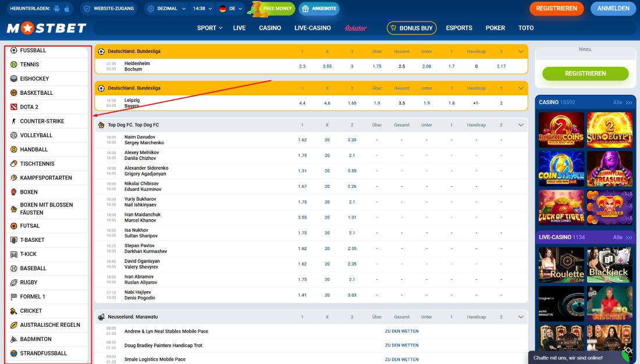This screenshot has width=640, height=364.
Task: Click the Bonus Buy button
Action: click(411, 28)
